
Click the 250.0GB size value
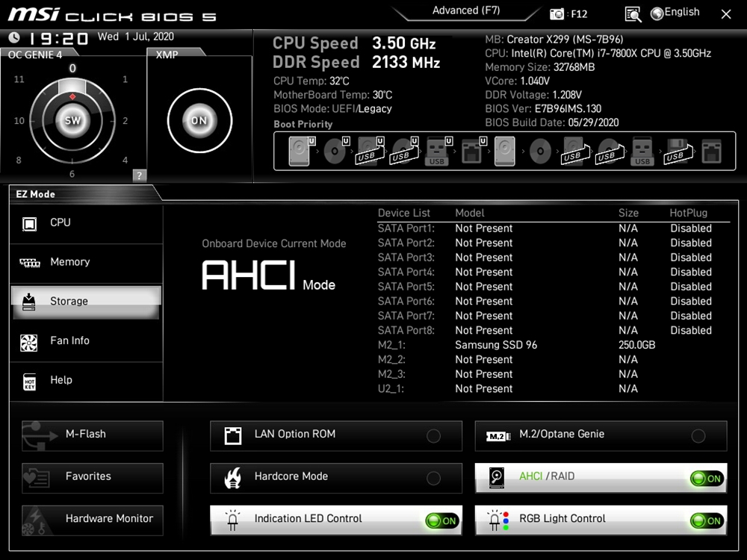point(636,345)
